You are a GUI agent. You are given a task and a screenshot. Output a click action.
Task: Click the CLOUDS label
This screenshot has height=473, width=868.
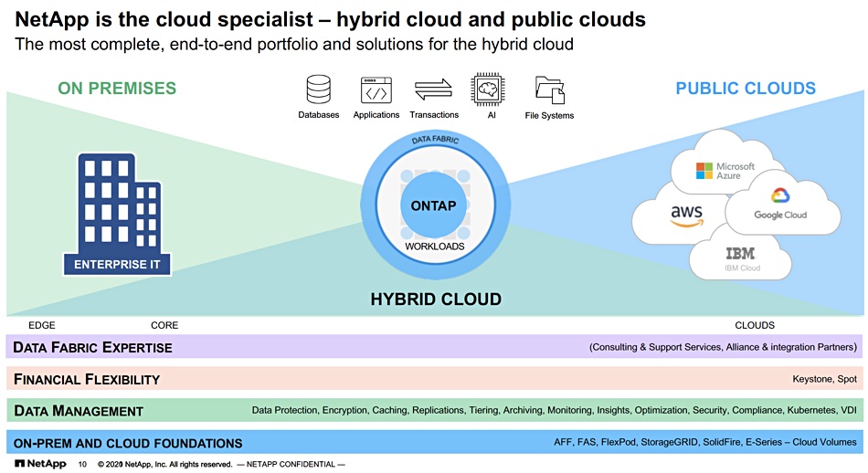[755, 325]
